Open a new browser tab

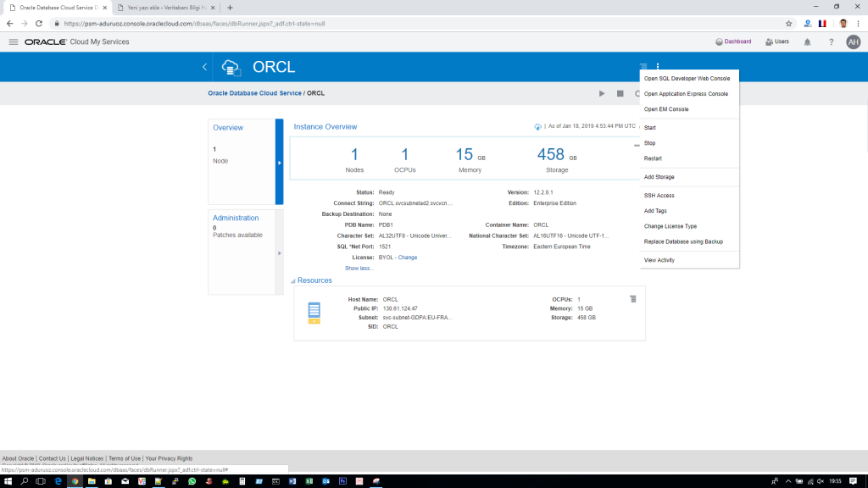(x=230, y=8)
